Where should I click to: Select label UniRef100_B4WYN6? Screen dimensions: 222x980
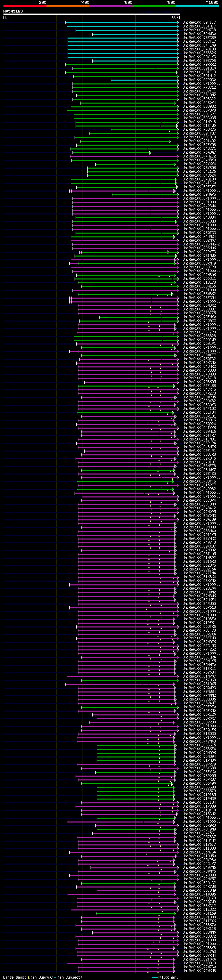(199, 867)
